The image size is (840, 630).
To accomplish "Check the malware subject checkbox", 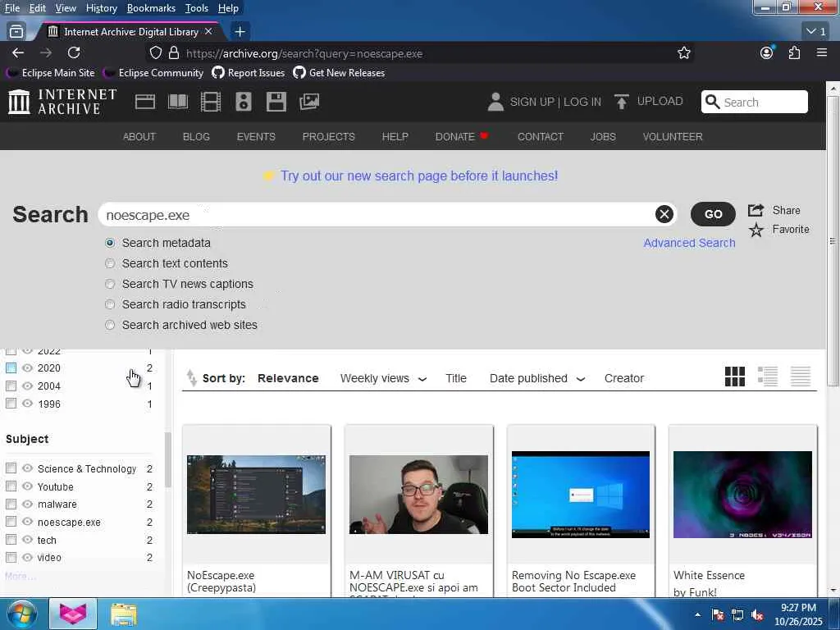I will pyautogui.click(x=11, y=504).
